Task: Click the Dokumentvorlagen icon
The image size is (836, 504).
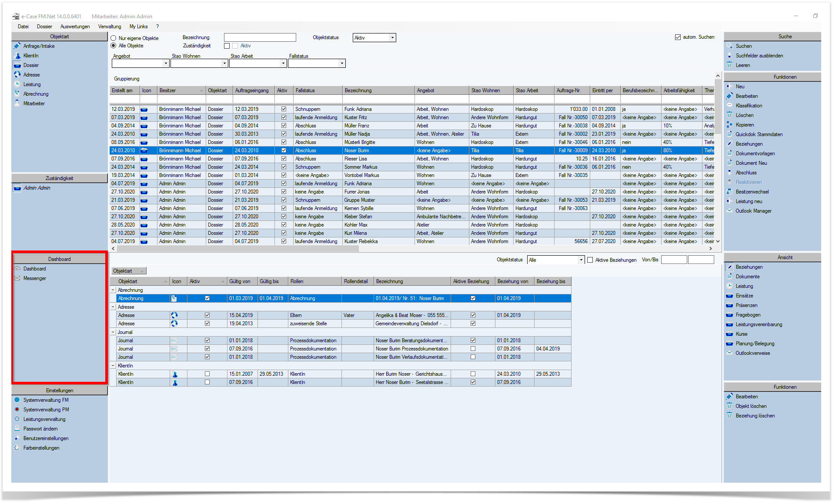Action: (729, 154)
